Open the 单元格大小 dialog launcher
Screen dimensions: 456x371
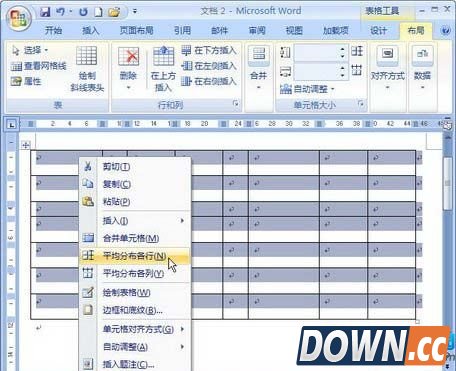coord(360,104)
